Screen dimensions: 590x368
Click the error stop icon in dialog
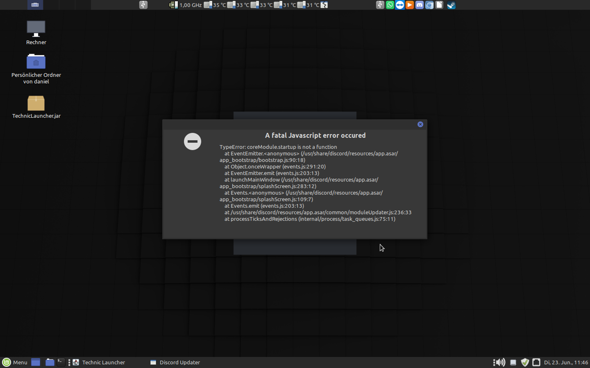[x=192, y=141]
